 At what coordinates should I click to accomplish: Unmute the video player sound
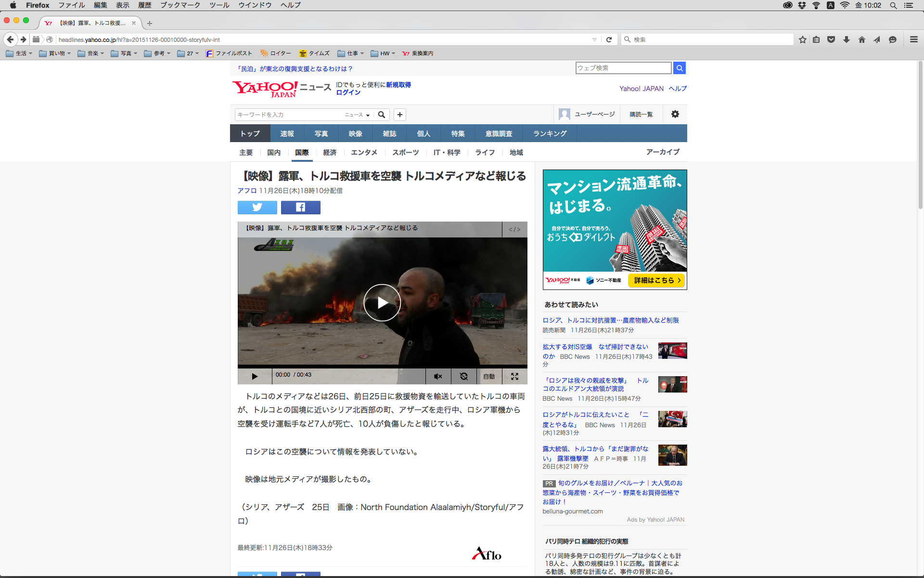438,377
